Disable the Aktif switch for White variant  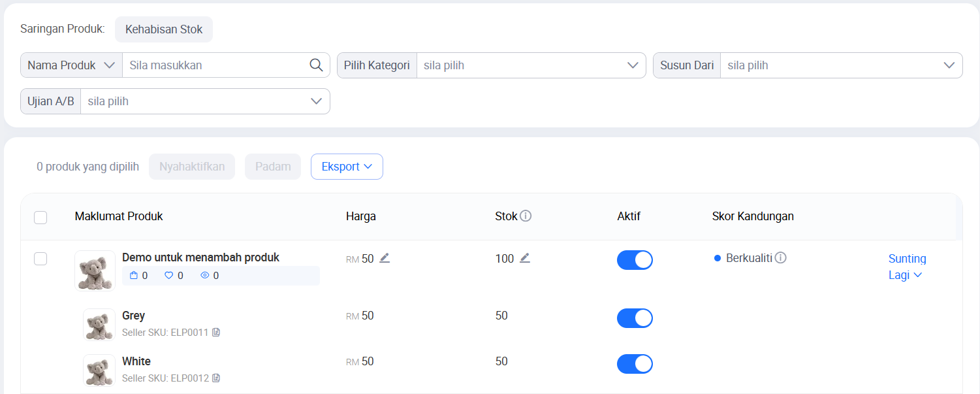pos(635,364)
